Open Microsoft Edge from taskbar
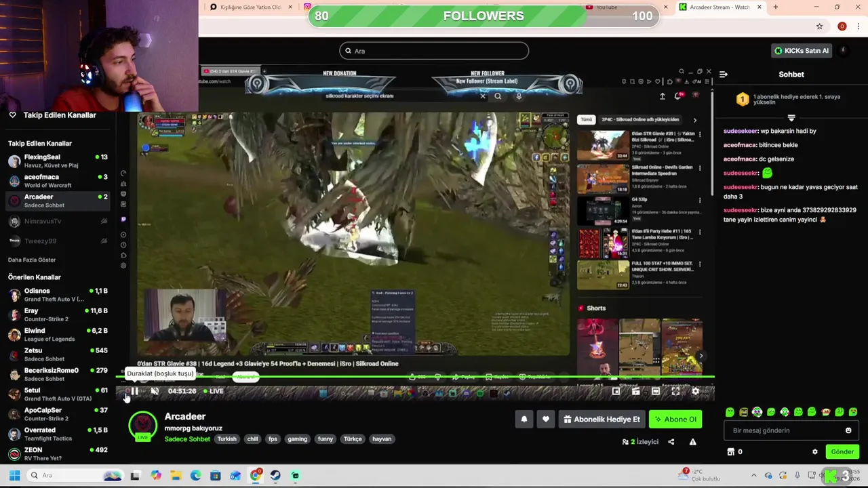 click(x=195, y=475)
